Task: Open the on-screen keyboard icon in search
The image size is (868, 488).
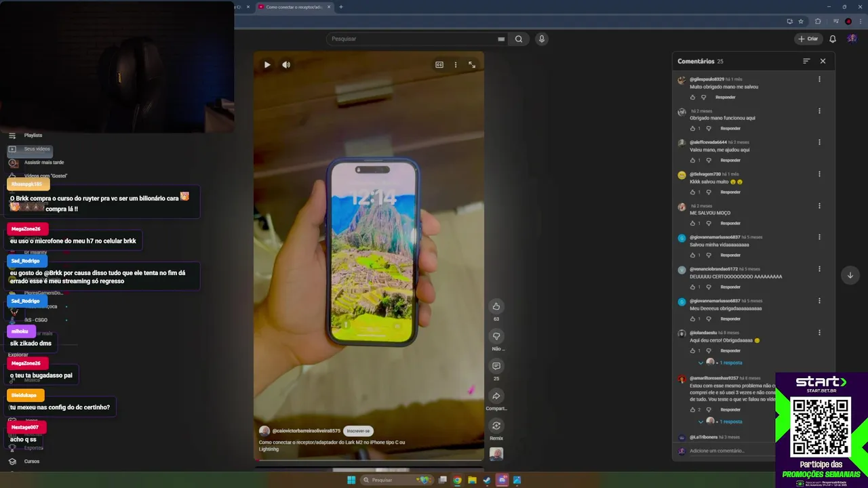Action: click(501, 39)
